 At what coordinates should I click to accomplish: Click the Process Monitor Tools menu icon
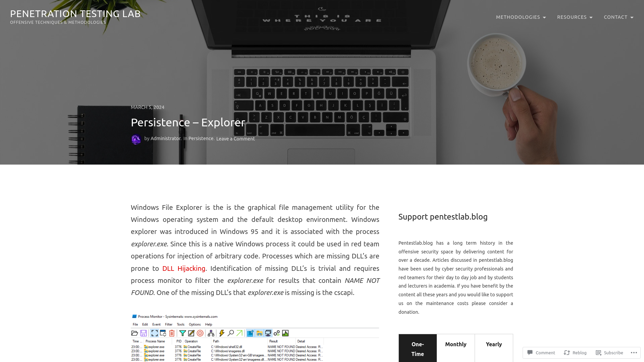point(180,324)
